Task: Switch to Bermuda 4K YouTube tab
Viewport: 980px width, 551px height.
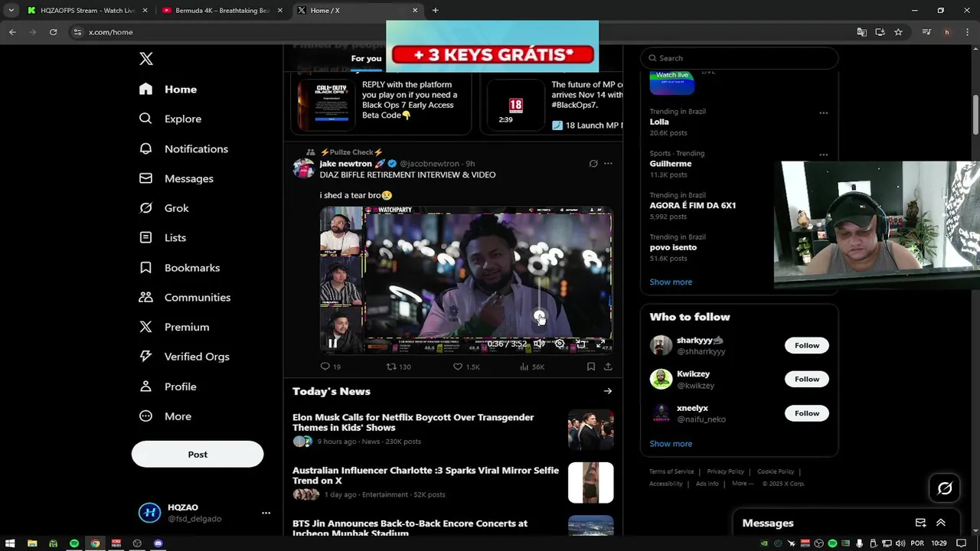Action: coord(222,10)
